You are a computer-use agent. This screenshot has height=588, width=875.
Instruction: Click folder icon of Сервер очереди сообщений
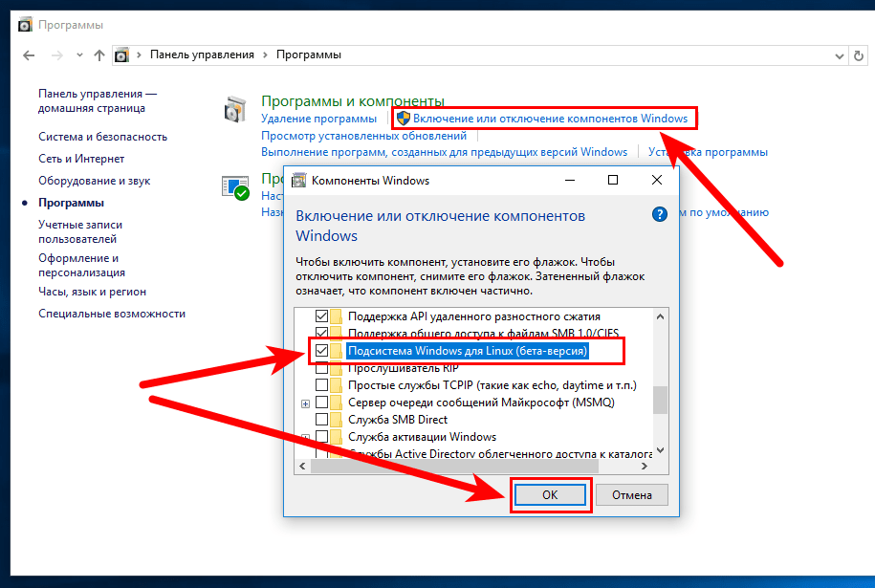336,403
